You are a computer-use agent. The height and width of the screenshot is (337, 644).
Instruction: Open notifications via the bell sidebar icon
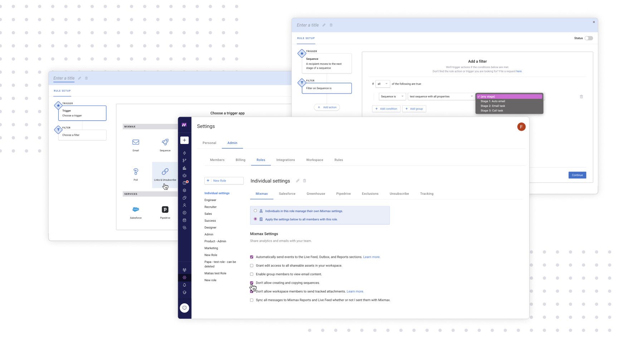click(184, 285)
